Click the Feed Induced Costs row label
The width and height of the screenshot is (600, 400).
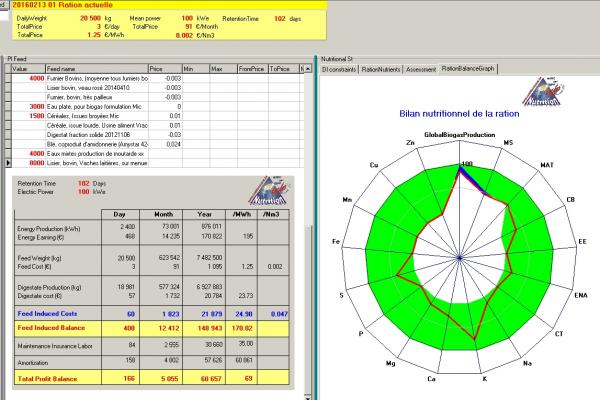[x=47, y=313]
